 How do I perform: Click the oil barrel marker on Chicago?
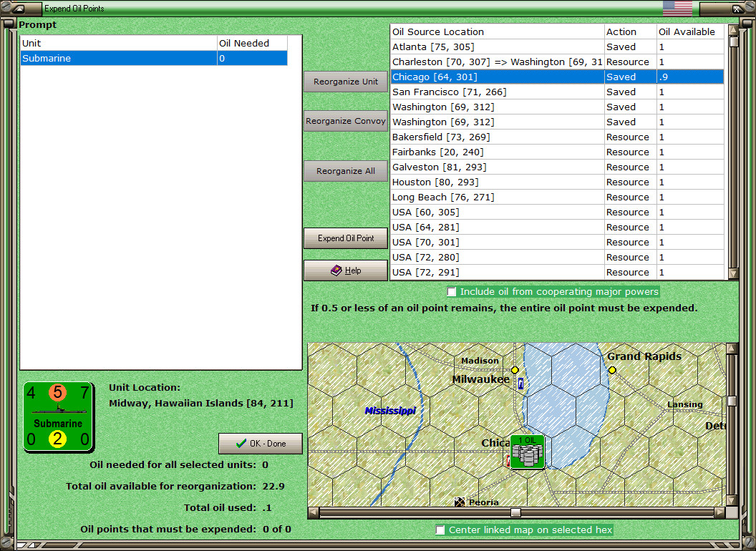[528, 452]
